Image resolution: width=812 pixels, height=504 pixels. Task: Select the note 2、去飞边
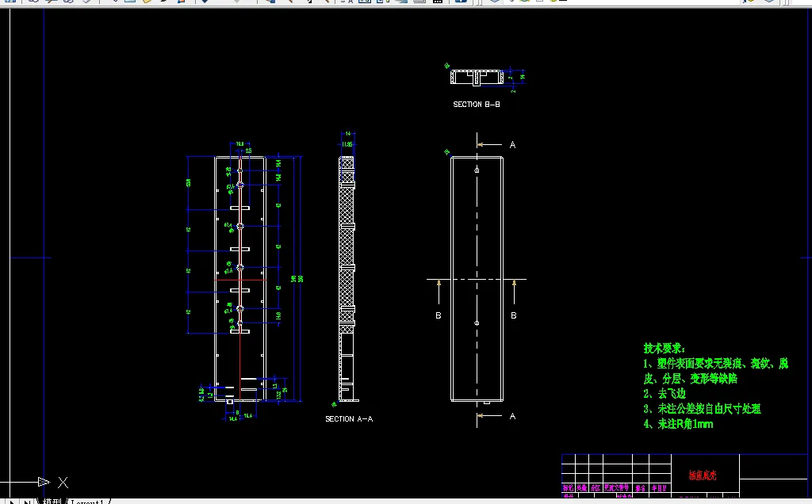[x=665, y=394]
